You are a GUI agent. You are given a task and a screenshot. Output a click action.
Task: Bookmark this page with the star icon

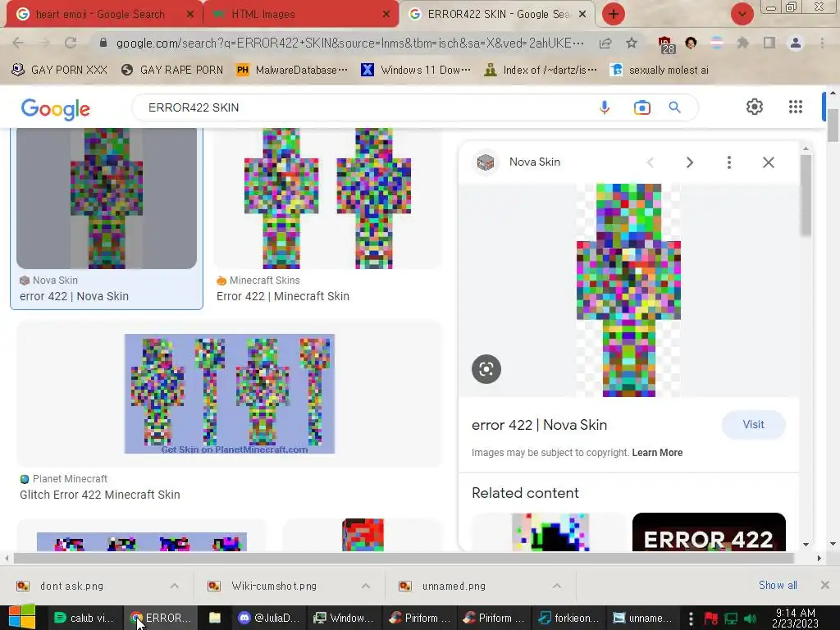coord(632,43)
